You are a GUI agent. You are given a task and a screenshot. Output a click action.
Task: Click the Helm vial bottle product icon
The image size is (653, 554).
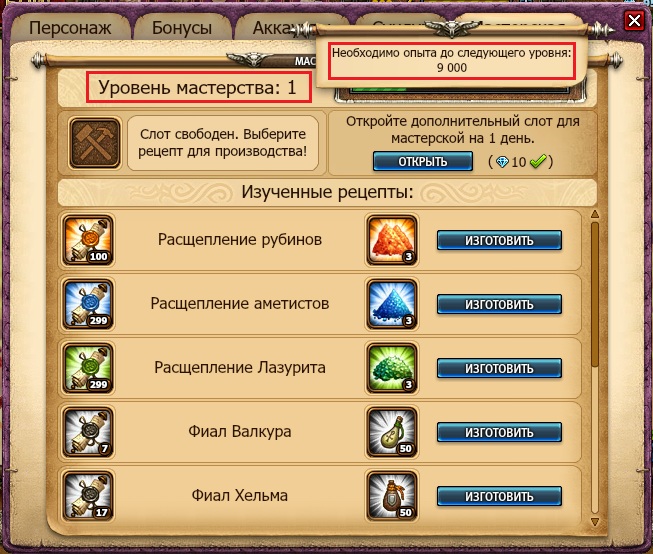click(391, 497)
